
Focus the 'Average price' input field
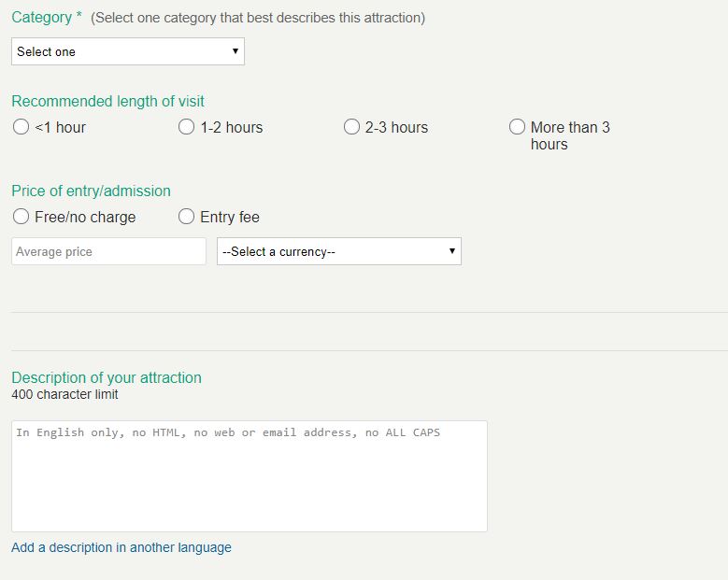click(x=108, y=251)
